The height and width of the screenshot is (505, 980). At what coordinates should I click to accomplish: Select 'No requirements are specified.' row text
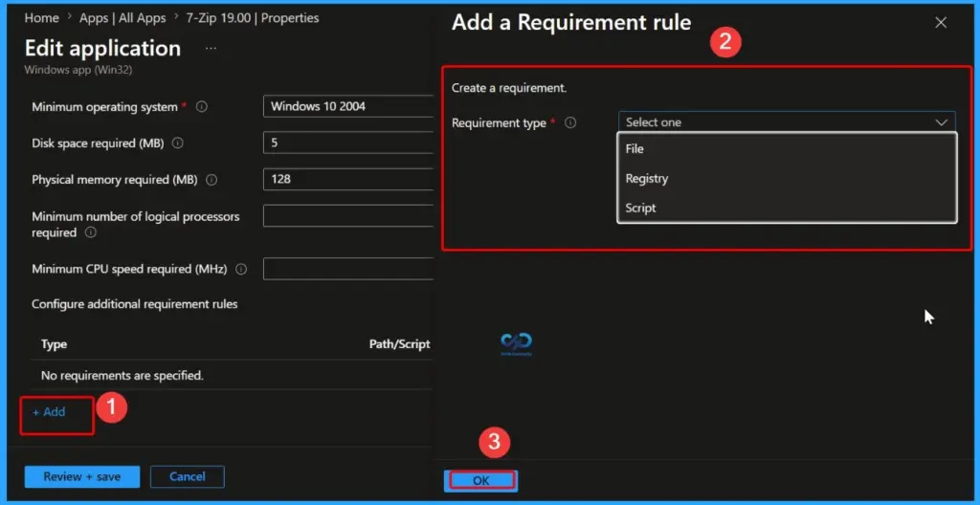(122, 376)
